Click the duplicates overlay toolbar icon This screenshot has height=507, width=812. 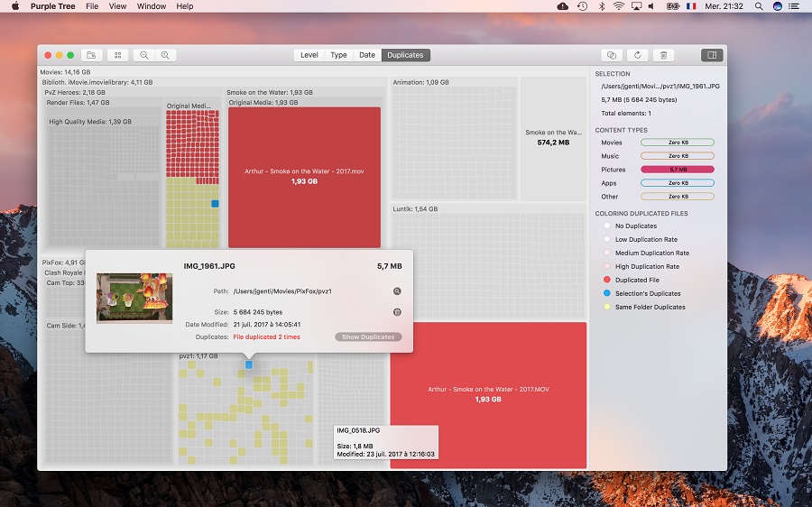(x=612, y=55)
